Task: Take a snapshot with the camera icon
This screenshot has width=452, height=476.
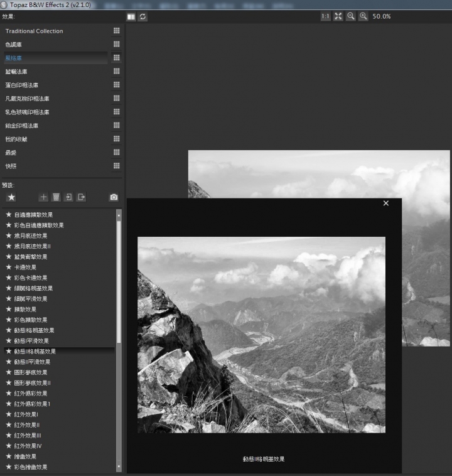Action: 114,197
